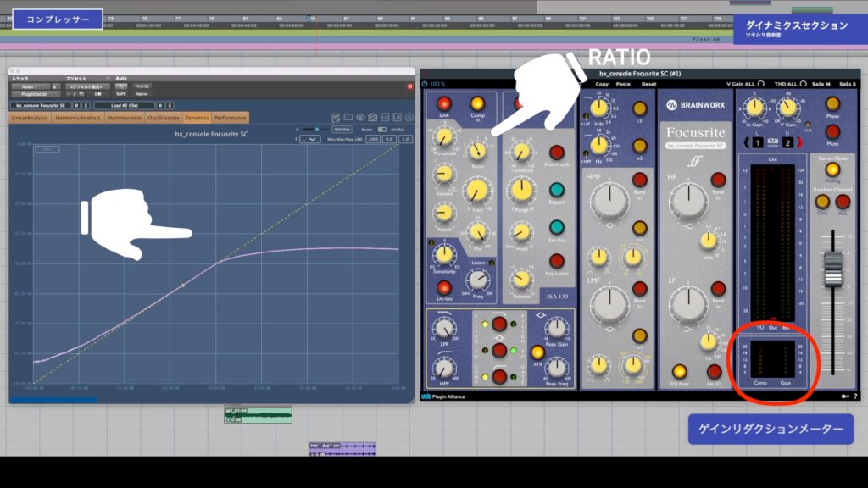
Task: Toggle the Analog stereo mode button
Action: (x=832, y=169)
